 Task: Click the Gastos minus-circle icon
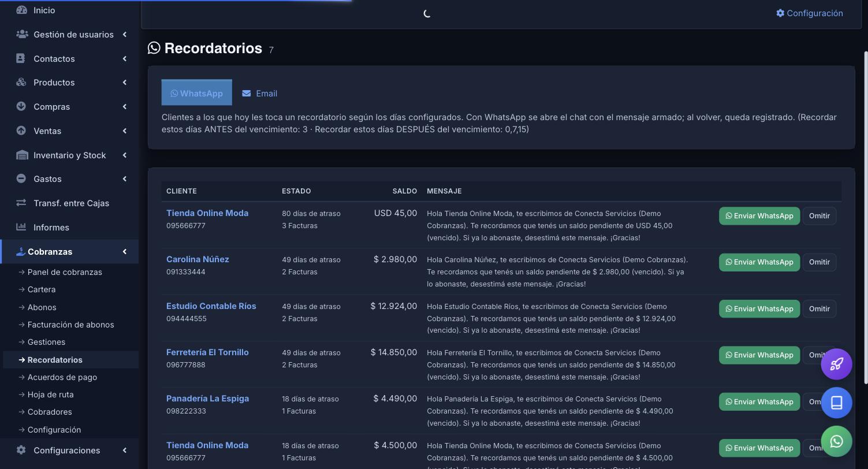pyautogui.click(x=21, y=178)
